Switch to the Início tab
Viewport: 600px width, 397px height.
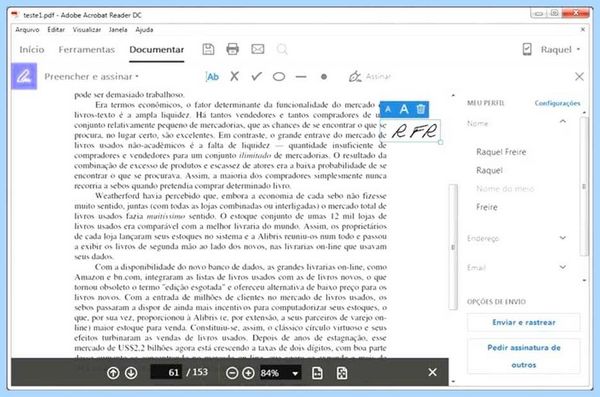(32, 50)
